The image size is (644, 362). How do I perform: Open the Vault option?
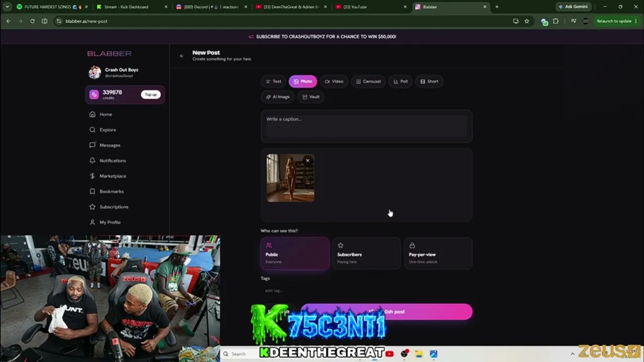click(311, 97)
